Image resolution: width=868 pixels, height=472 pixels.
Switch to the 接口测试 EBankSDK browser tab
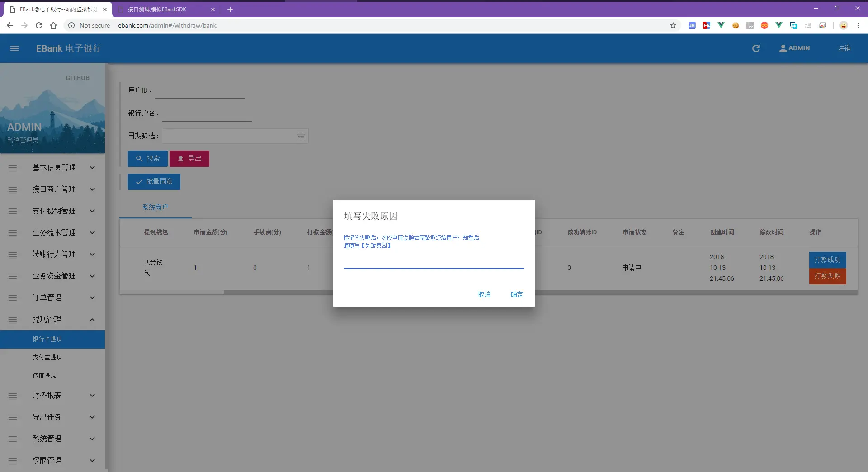[165, 9]
